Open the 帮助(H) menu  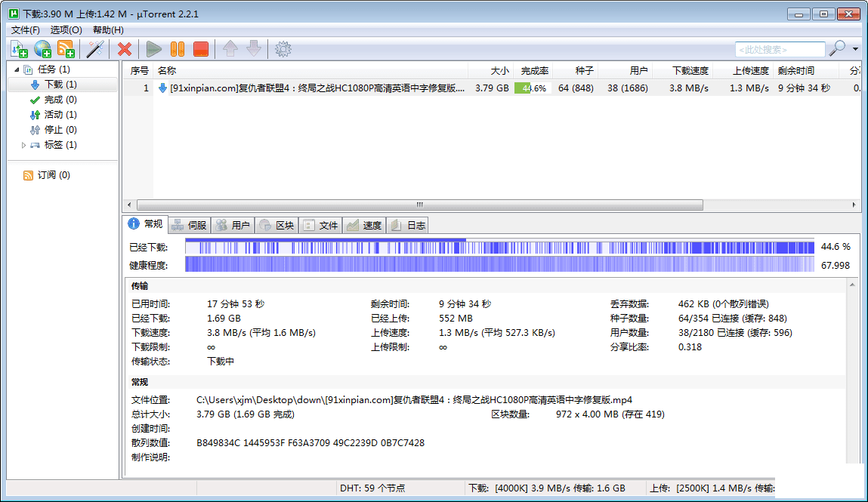(x=108, y=30)
